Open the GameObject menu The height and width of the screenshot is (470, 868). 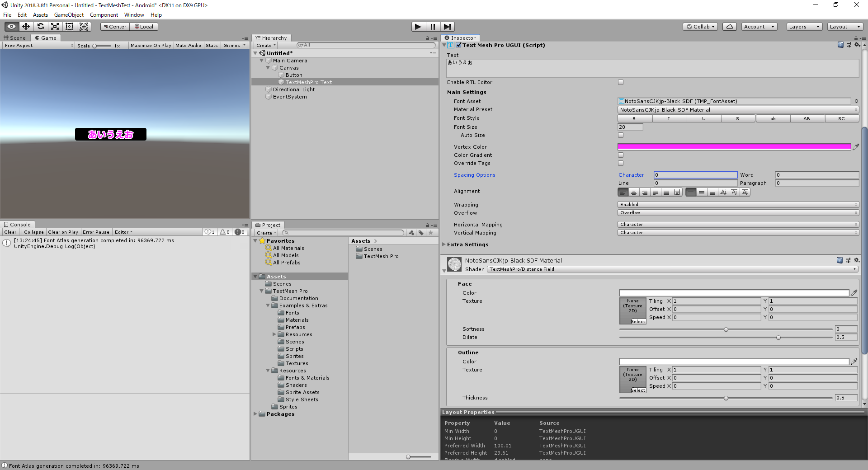coord(69,15)
